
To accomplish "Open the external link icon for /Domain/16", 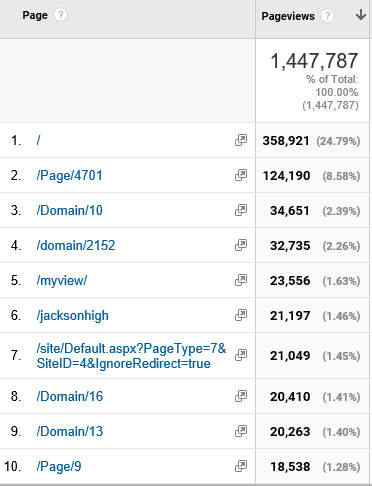I will [241, 396].
